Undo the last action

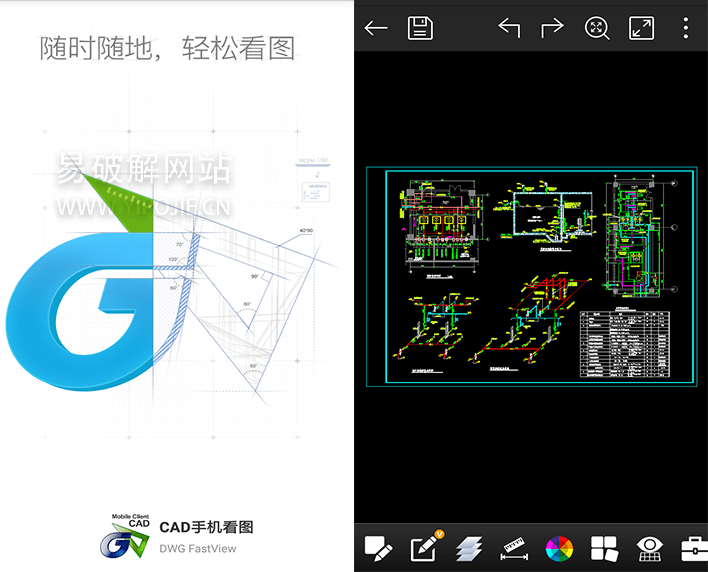pos(509,28)
